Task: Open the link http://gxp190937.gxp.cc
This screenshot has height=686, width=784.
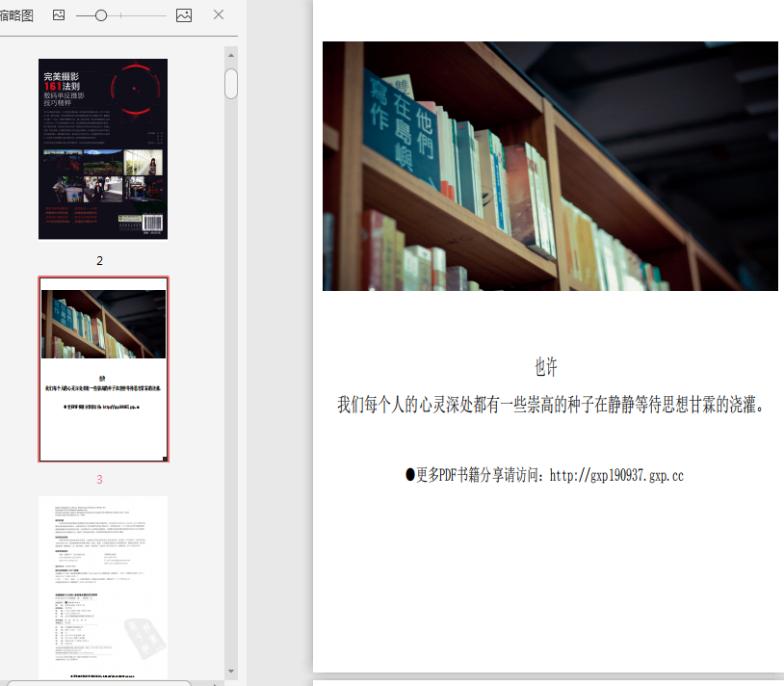Action: coord(616,475)
